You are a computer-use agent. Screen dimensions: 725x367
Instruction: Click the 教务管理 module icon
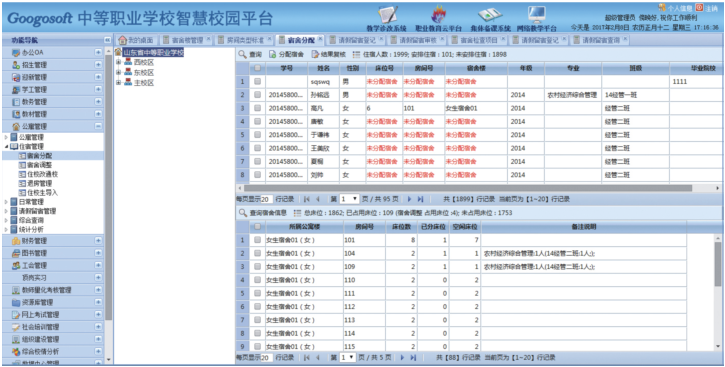pos(16,102)
